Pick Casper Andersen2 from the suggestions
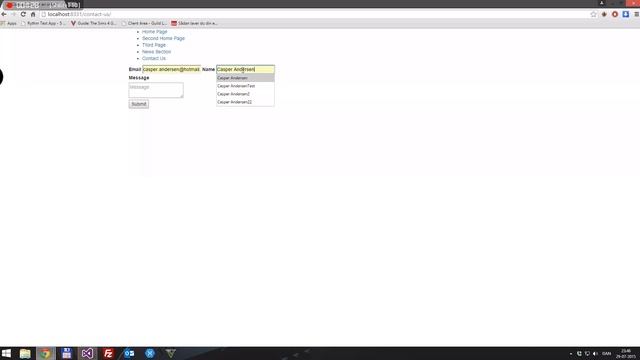The width and height of the screenshot is (640, 360). tap(245, 94)
